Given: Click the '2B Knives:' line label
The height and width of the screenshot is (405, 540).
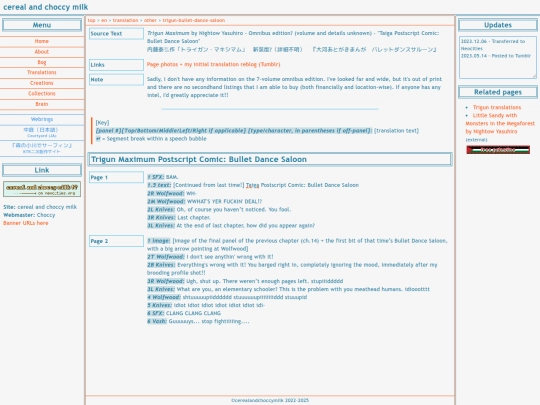Looking at the screenshot, I should tap(161, 265).
